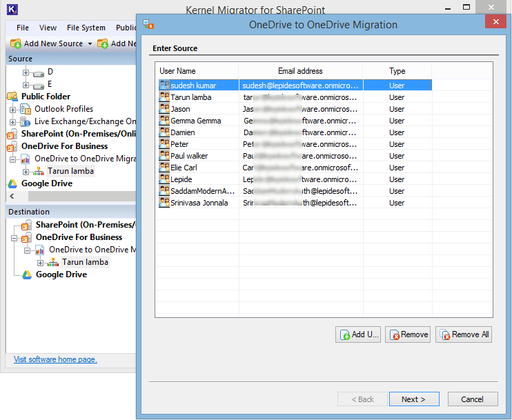The height and width of the screenshot is (420, 512).
Task: Select Google Drive label in Destination tree
Action: point(61,274)
